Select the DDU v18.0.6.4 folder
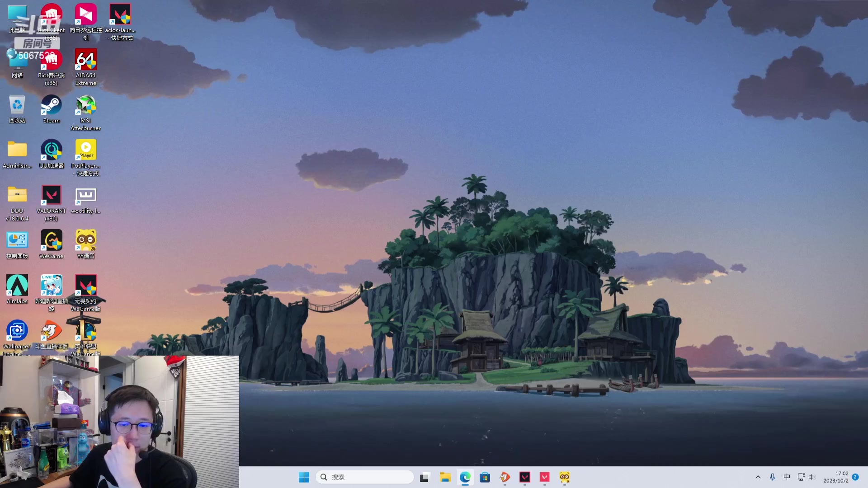This screenshot has width=868, height=488. (17, 202)
